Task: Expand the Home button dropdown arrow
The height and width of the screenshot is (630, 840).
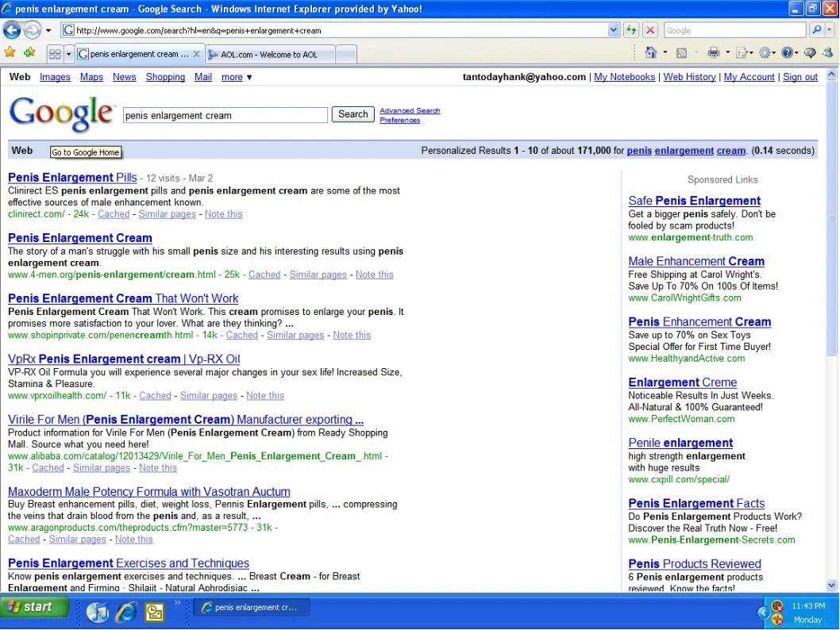Action: [x=665, y=52]
